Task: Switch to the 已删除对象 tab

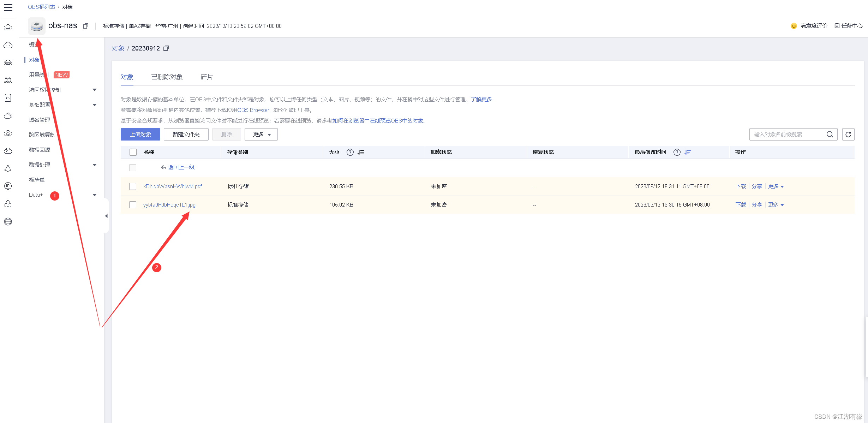Action: tap(167, 77)
